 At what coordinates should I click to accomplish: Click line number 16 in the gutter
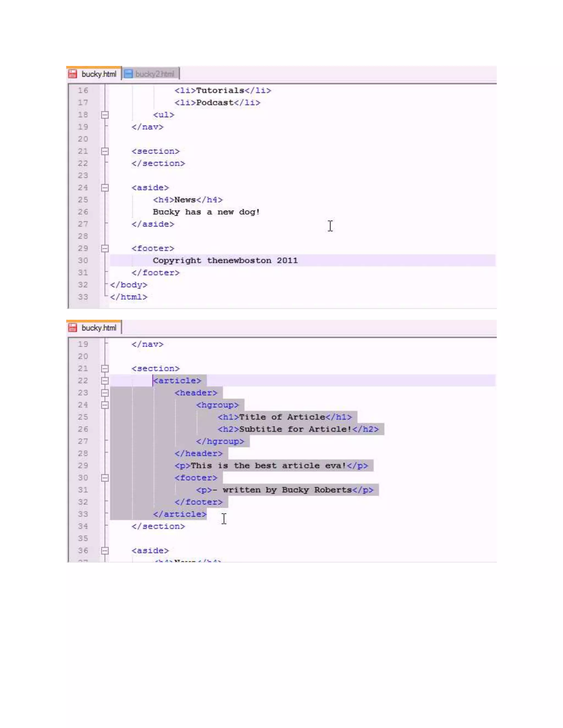click(x=83, y=90)
